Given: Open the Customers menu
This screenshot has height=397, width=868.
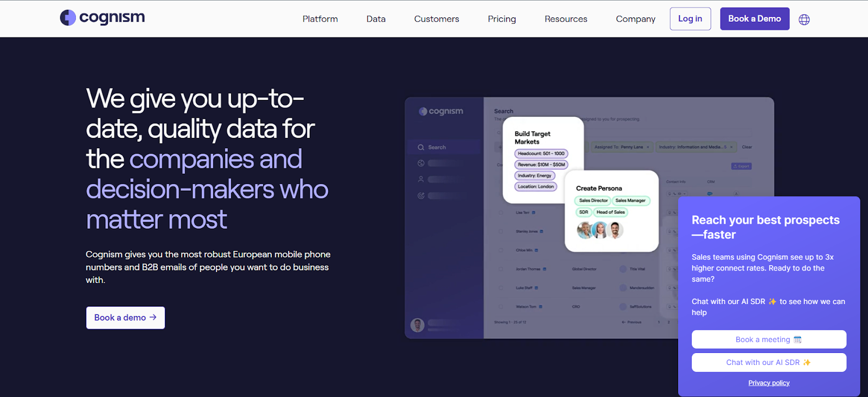Looking at the screenshot, I should (437, 19).
